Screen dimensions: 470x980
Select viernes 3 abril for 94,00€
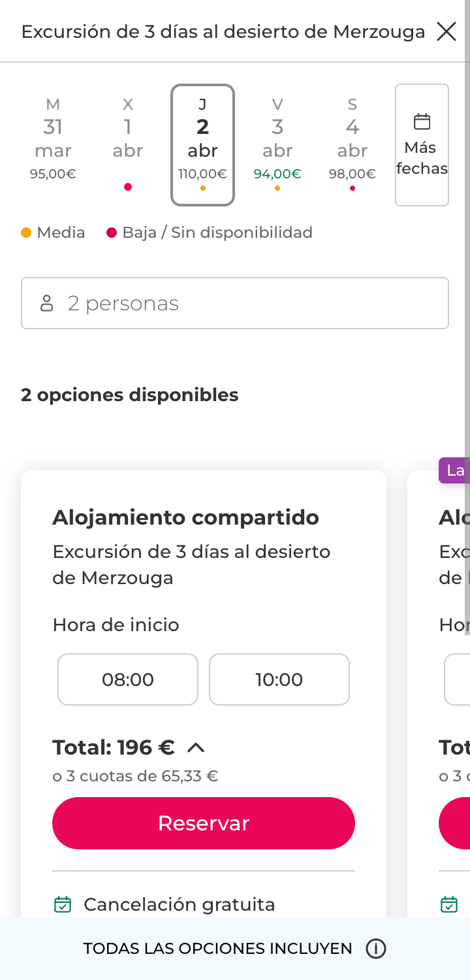[x=277, y=137]
